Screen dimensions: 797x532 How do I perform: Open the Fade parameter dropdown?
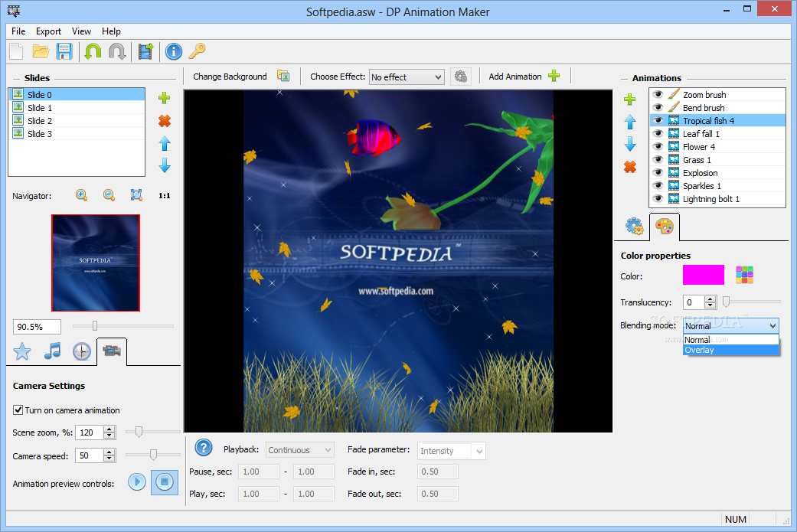point(452,451)
